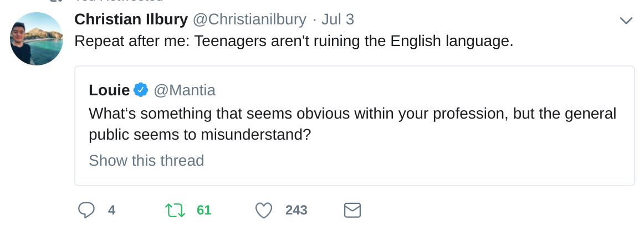The image size is (644, 225).
Task: Like the tweet with the heart icon
Action: point(263,210)
